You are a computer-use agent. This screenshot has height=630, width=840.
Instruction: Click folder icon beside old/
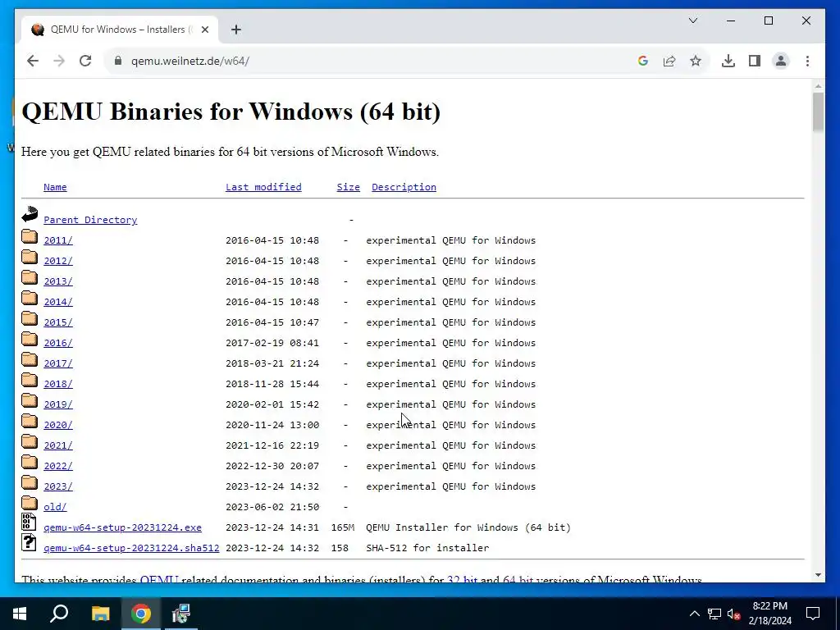[x=30, y=503]
